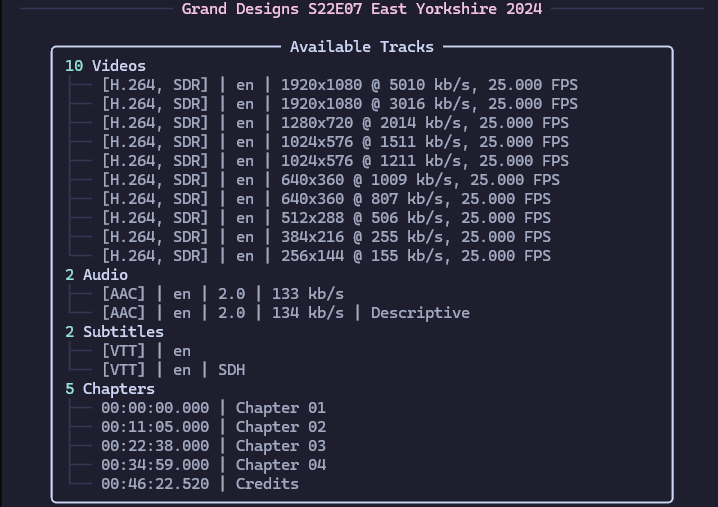Click the 'Descriptive' label on the audio track
Viewport: 718px width, 507px height.
[420, 313]
